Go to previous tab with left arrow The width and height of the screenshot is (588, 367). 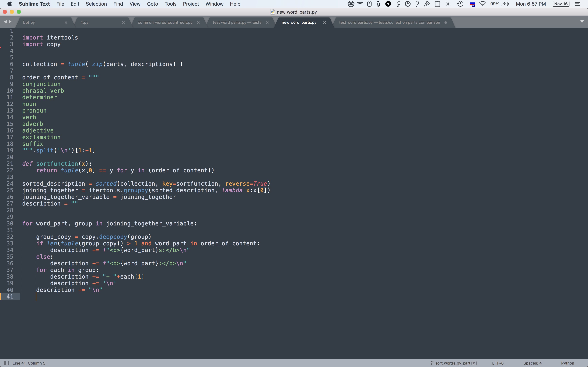pyautogui.click(x=5, y=22)
